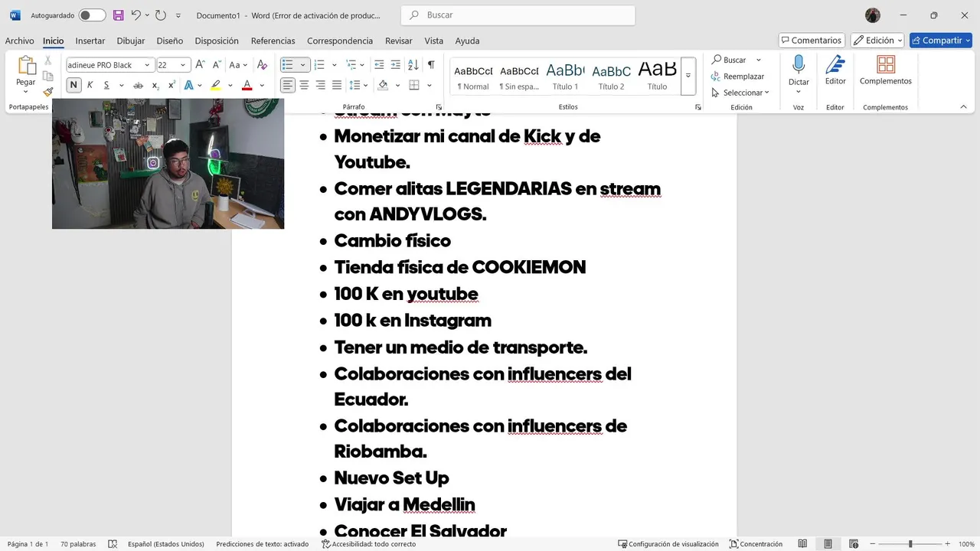
Task: Switch to Web Layout view in status bar
Action: (x=854, y=544)
